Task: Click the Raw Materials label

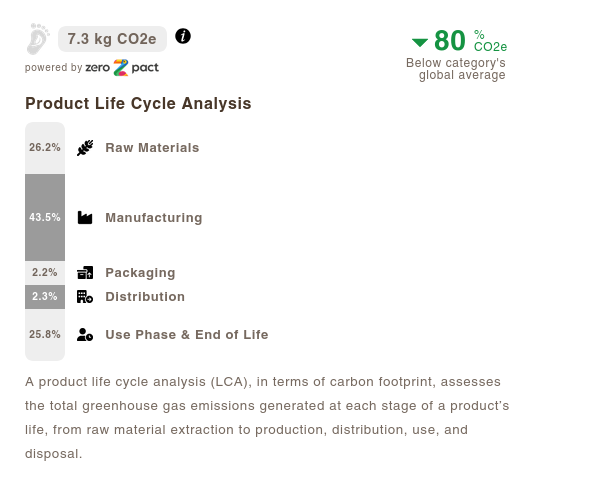Action: [x=152, y=148]
